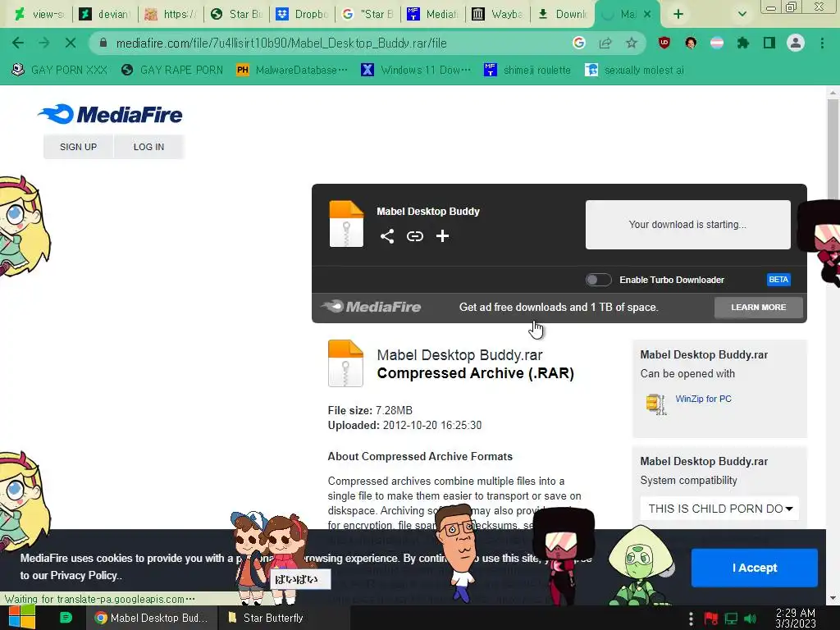
Task: Share the Mabel Desktop Buddy file
Action: click(x=387, y=235)
